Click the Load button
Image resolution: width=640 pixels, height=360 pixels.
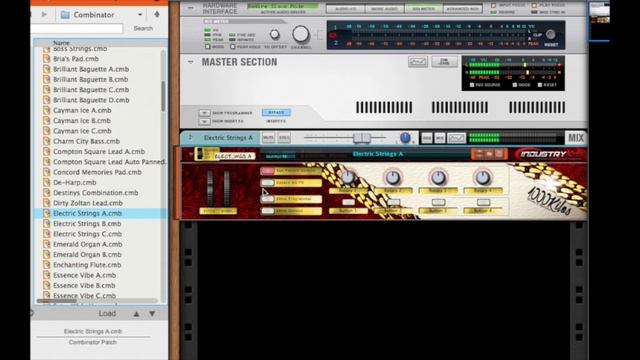click(107, 313)
